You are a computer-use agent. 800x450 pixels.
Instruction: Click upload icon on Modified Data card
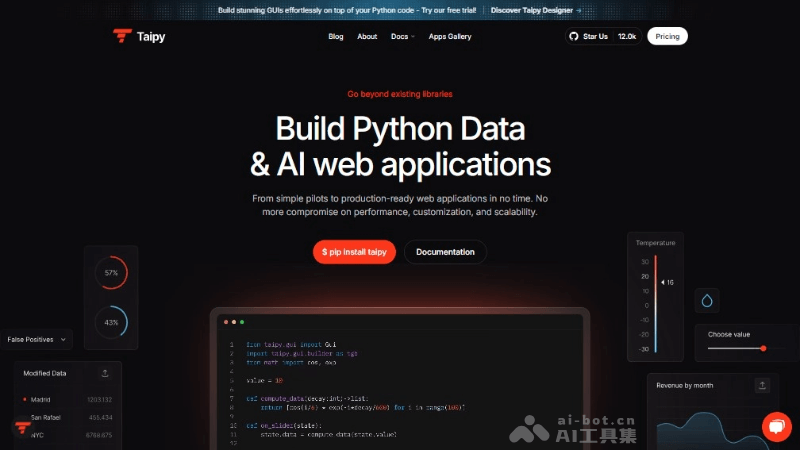(x=105, y=373)
